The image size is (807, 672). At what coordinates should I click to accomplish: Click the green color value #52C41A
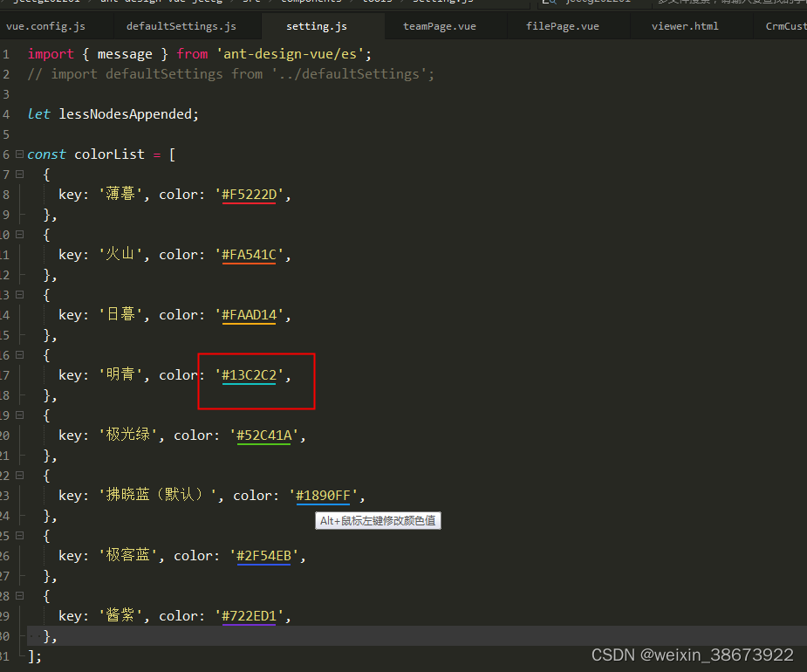click(264, 435)
